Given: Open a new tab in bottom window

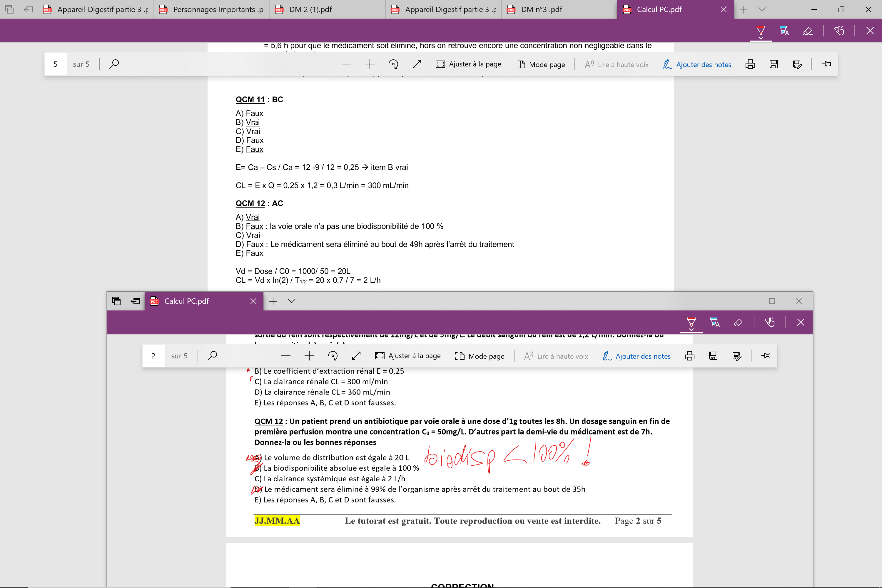Looking at the screenshot, I should tap(273, 301).
